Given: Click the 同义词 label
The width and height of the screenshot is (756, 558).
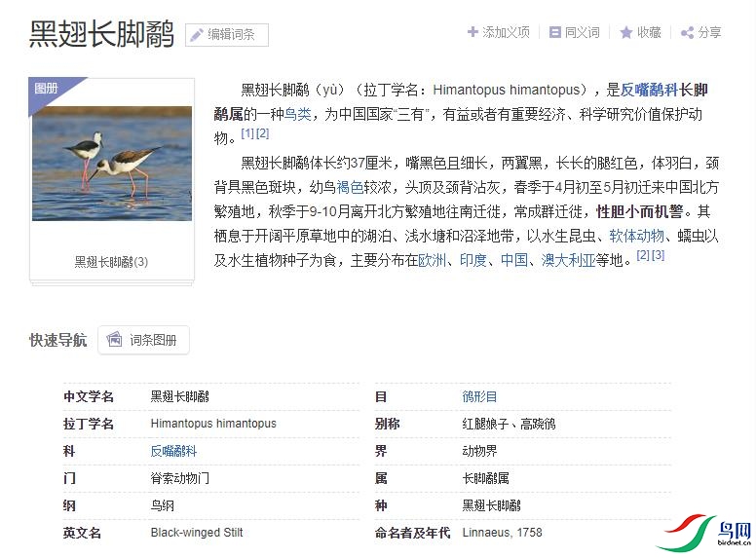Looking at the screenshot, I should click(582, 32).
